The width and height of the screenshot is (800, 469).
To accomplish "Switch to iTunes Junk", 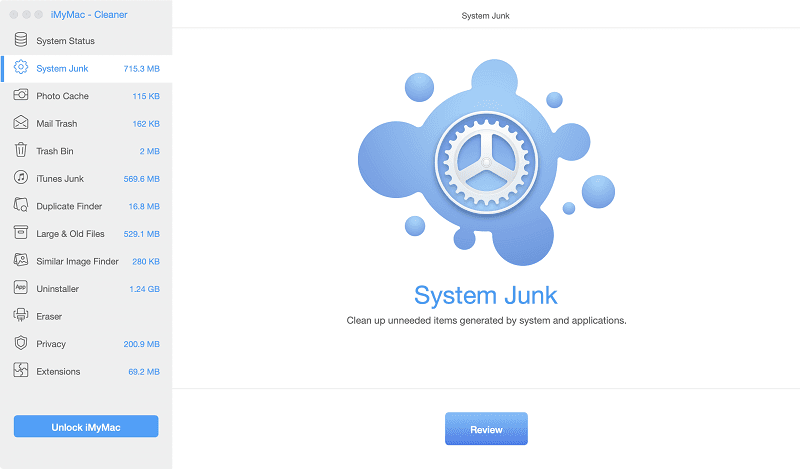I will (x=86, y=179).
